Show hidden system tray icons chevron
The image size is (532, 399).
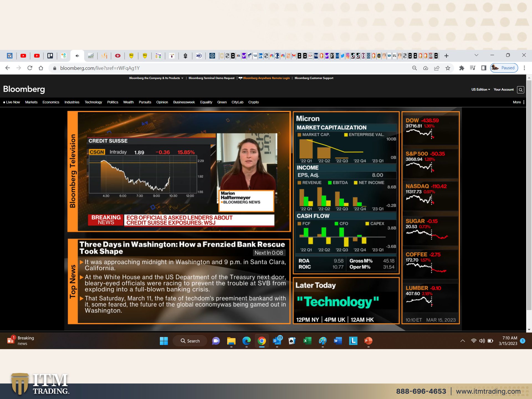coord(463,341)
